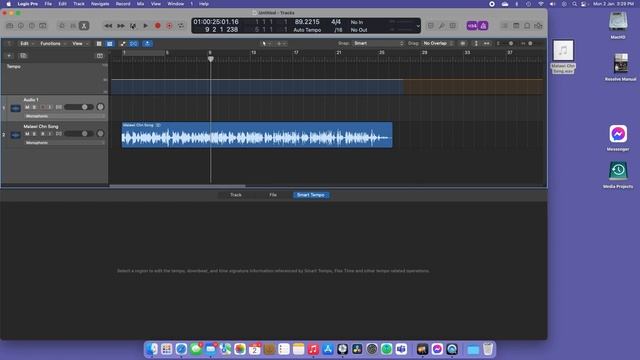Open the Mixer button in control bar
Viewport: 640px width, 360px height.
coord(73,26)
